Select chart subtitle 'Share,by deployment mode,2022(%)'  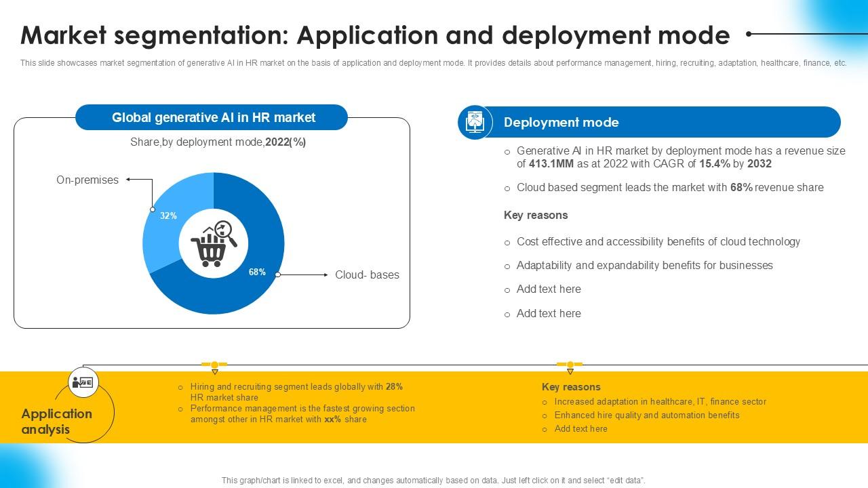click(x=218, y=142)
